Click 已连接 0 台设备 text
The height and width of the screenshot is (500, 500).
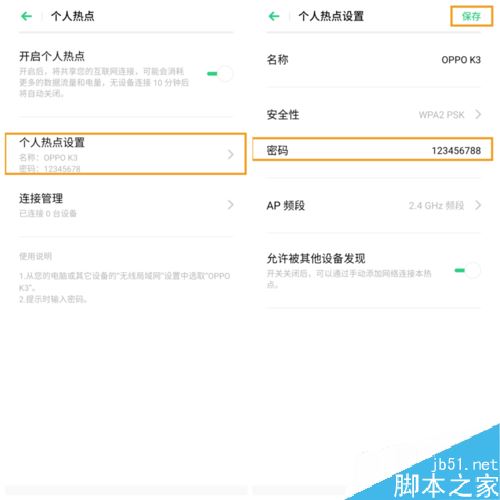click(48, 213)
